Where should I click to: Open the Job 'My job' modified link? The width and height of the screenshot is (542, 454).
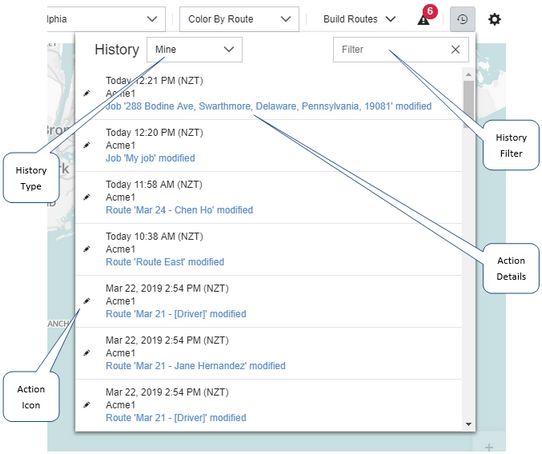(x=150, y=158)
